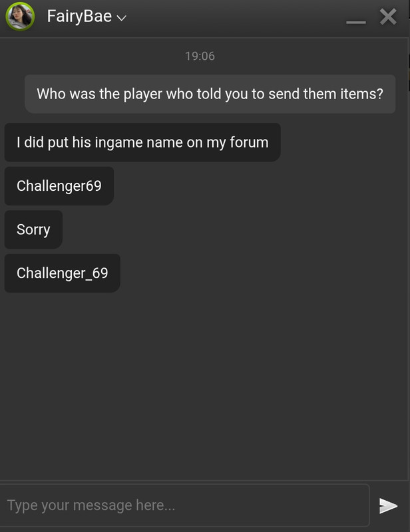Click the word 'forum' in the message
The image size is (410, 532).
pos(249,142)
